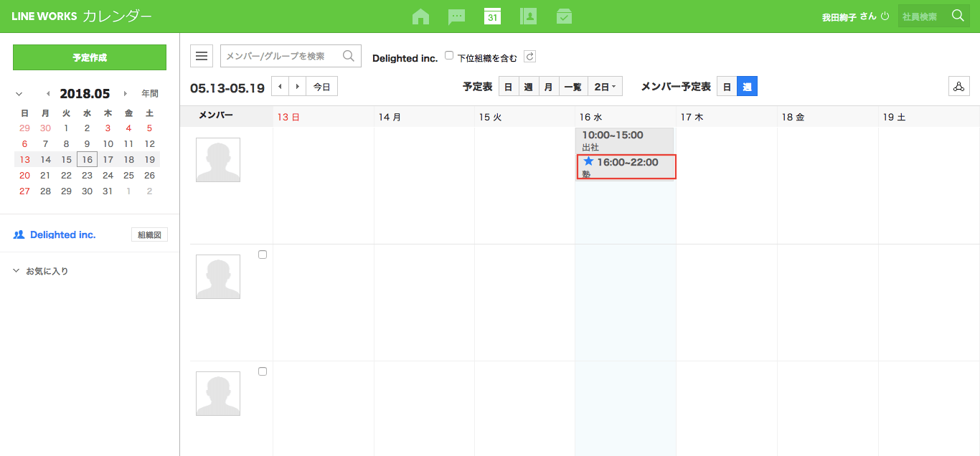The image size is (980, 456).
Task: Collapse the お気に入り section
Action: point(17,271)
